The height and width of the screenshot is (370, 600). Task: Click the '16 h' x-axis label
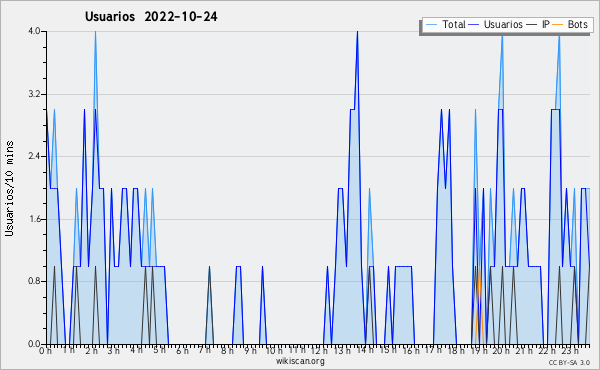411,350
